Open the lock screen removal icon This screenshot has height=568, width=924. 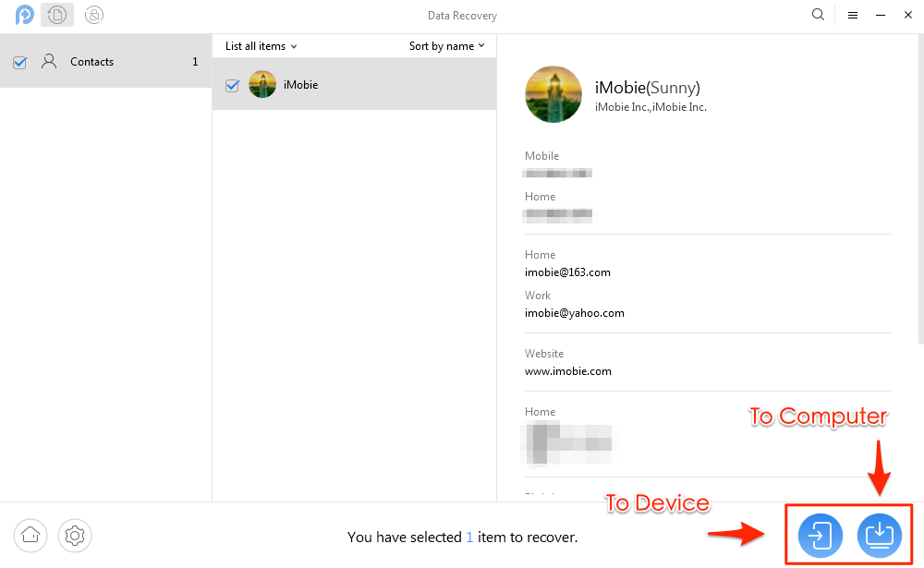tap(94, 15)
